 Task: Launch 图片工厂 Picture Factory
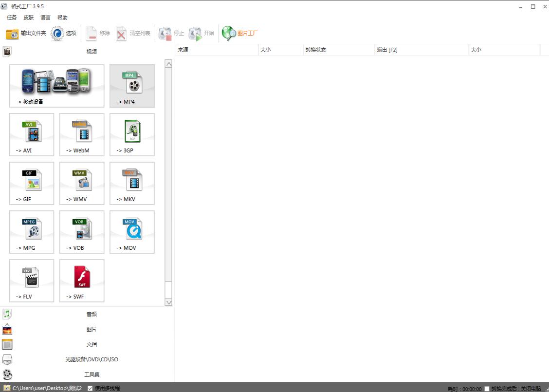(240, 33)
